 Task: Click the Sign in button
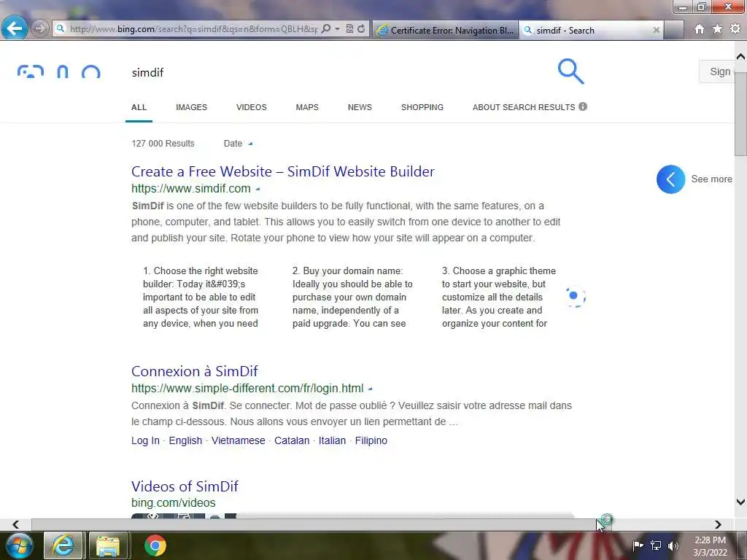tap(718, 71)
